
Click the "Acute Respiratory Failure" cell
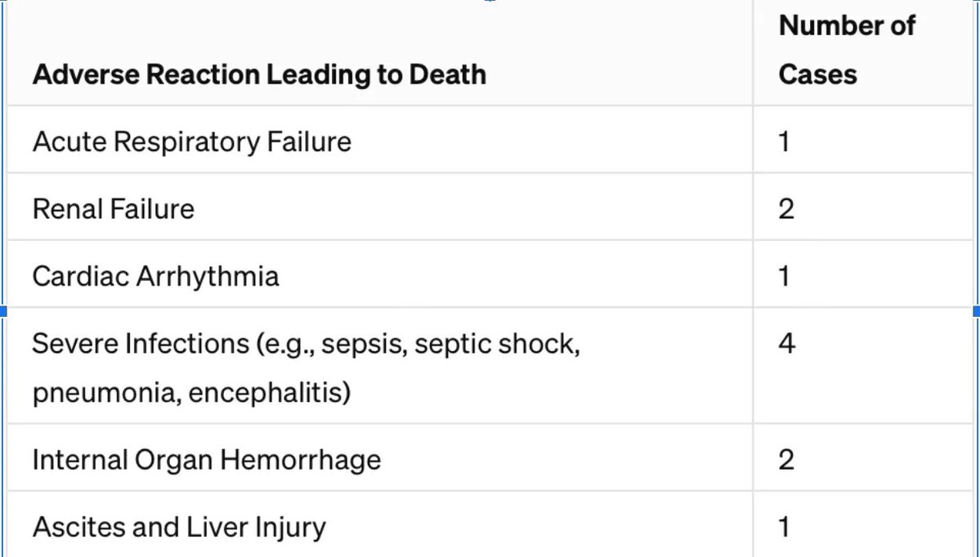tap(192, 142)
